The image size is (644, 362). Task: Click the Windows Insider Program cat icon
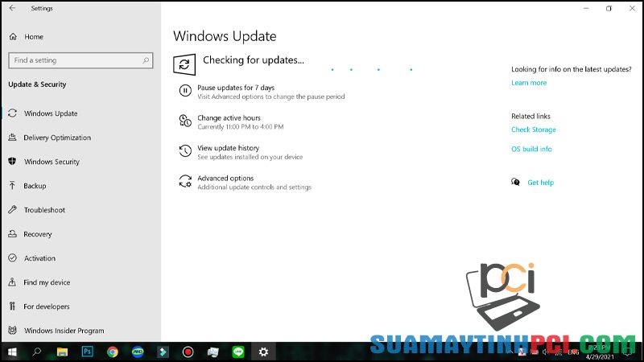pyautogui.click(x=13, y=330)
